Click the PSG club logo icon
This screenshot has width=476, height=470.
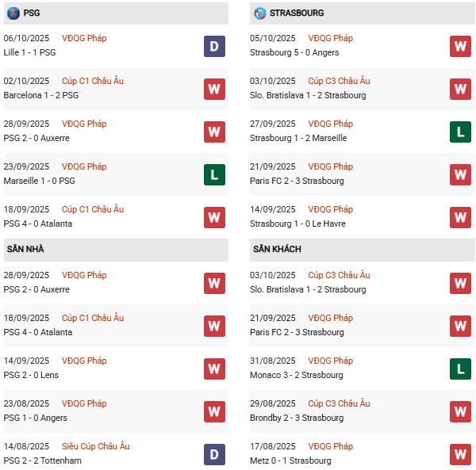coord(13,13)
